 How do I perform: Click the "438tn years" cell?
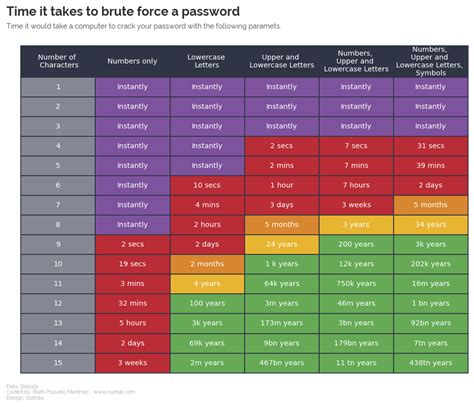point(431,363)
